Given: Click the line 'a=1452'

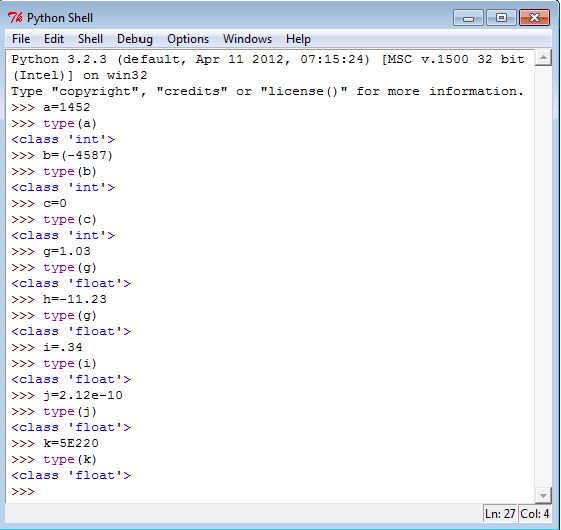Looking at the screenshot, I should pos(67,107).
